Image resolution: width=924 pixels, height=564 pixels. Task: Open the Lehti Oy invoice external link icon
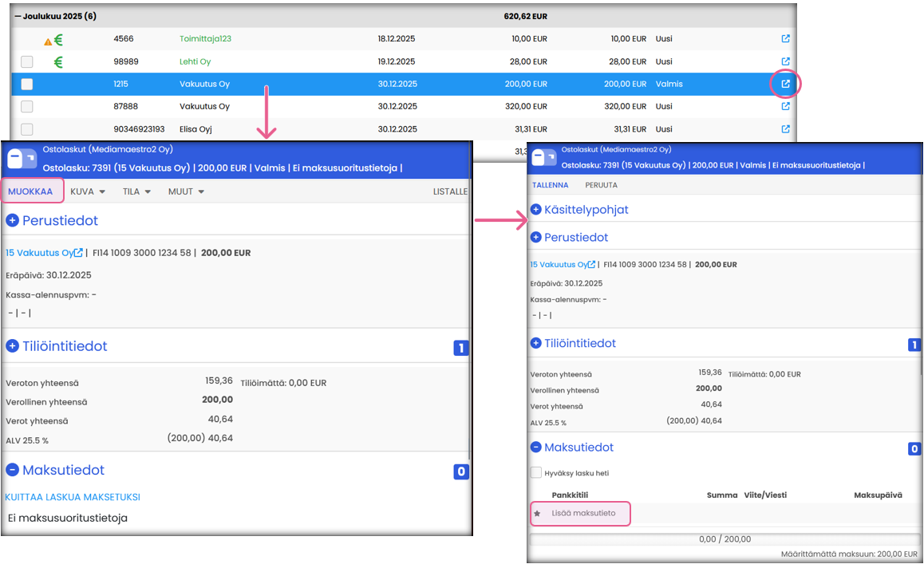click(x=785, y=61)
